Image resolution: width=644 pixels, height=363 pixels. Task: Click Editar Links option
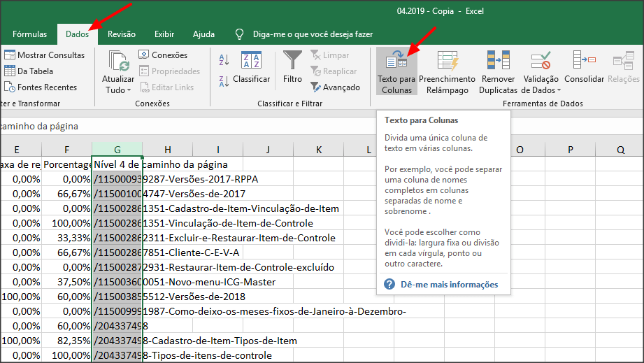click(166, 87)
